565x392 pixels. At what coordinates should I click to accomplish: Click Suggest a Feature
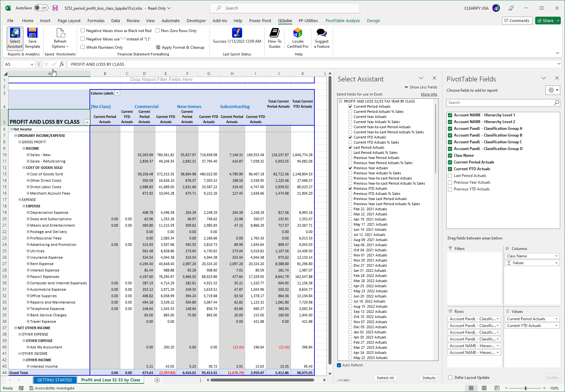click(321, 38)
